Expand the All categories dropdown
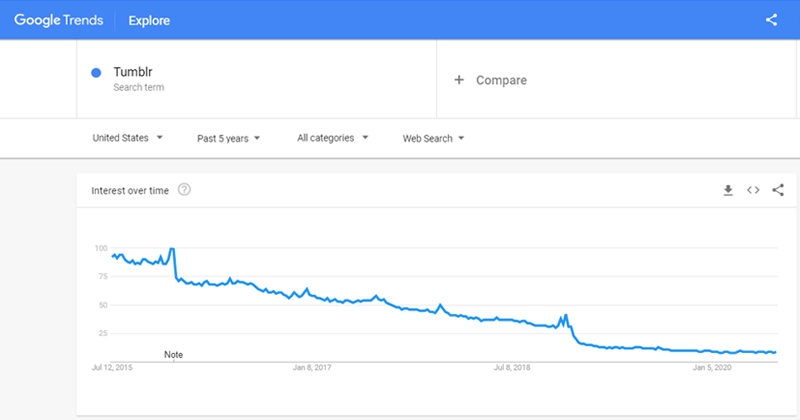Screen dimensions: 800x420 coord(333,138)
